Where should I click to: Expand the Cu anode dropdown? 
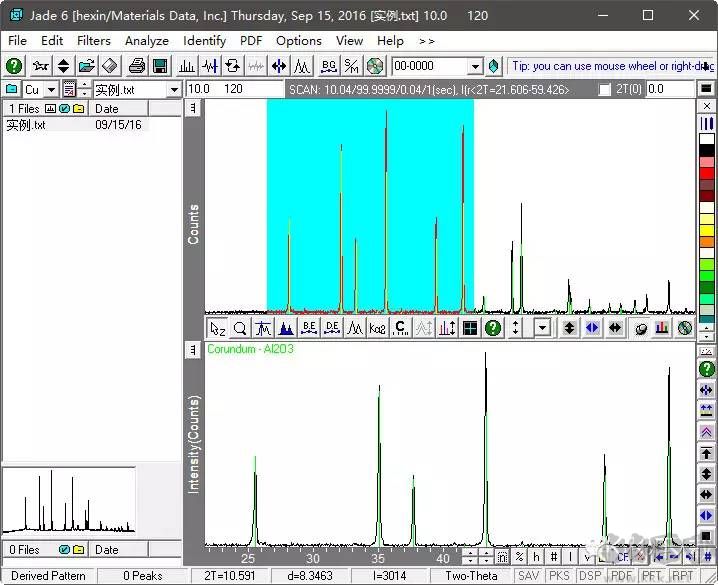point(51,90)
